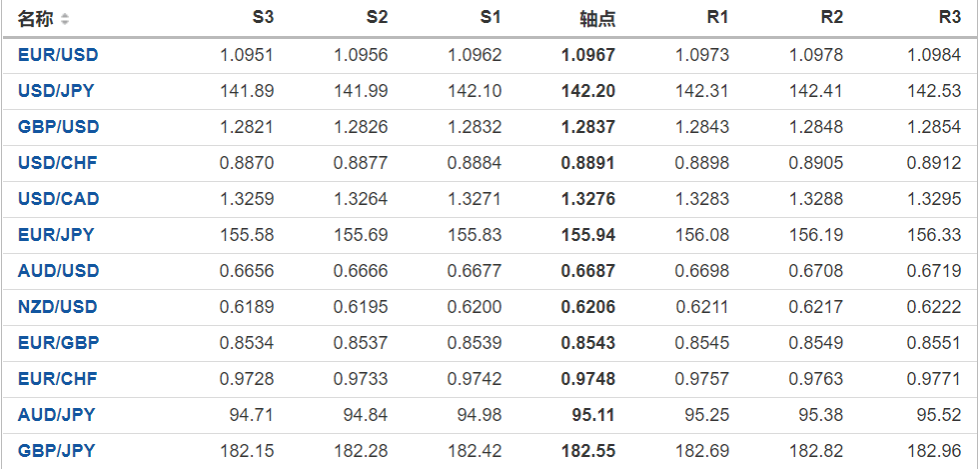Screen dimensions: 980x469
Task: Click the USD/CHF pair name
Action: pyautogui.click(x=57, y=163)
